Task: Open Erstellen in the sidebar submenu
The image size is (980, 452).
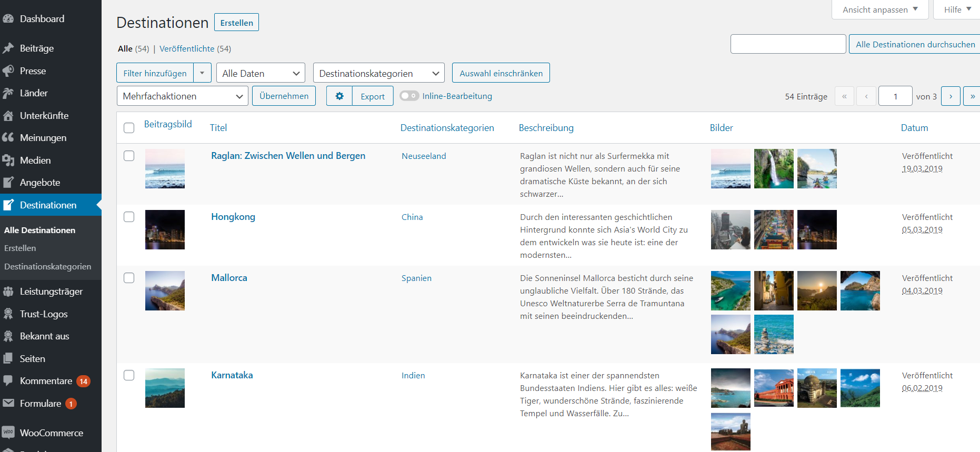Action: [20, 248]
